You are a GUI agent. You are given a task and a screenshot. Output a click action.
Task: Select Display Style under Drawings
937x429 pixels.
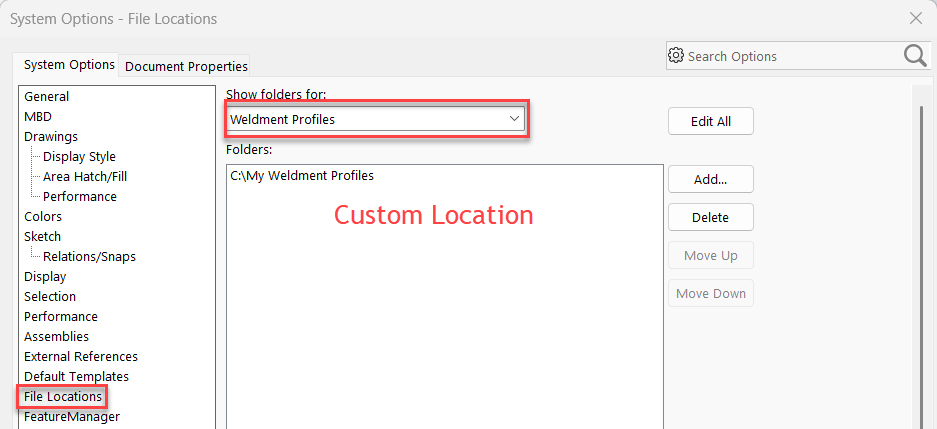click(79, 157)
